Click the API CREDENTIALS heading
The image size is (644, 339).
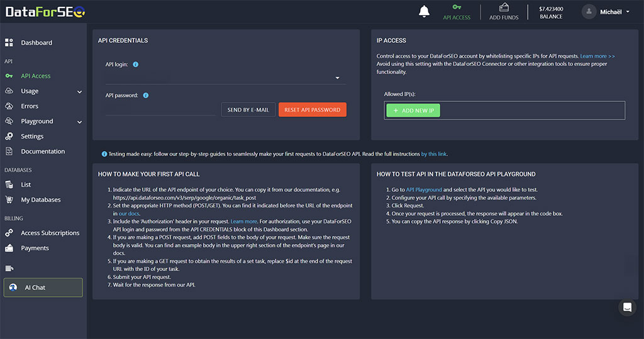point(123,40)
